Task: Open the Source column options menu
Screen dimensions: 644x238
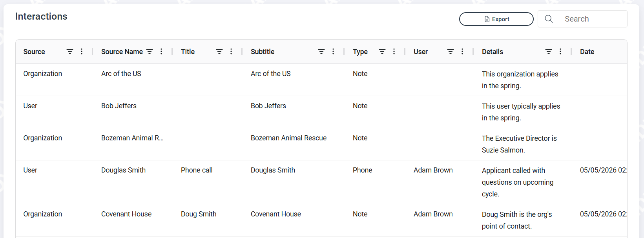Action: tap(82, 51)
